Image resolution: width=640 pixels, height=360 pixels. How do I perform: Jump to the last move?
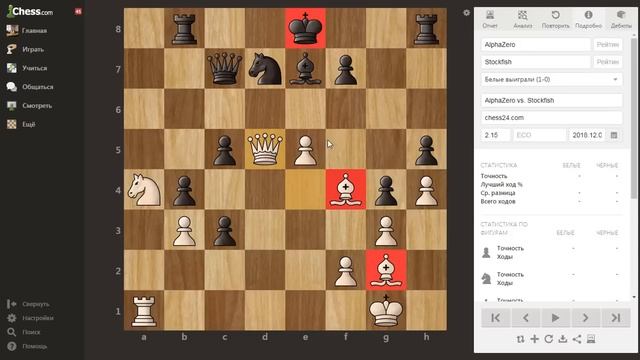coord(616,318)
